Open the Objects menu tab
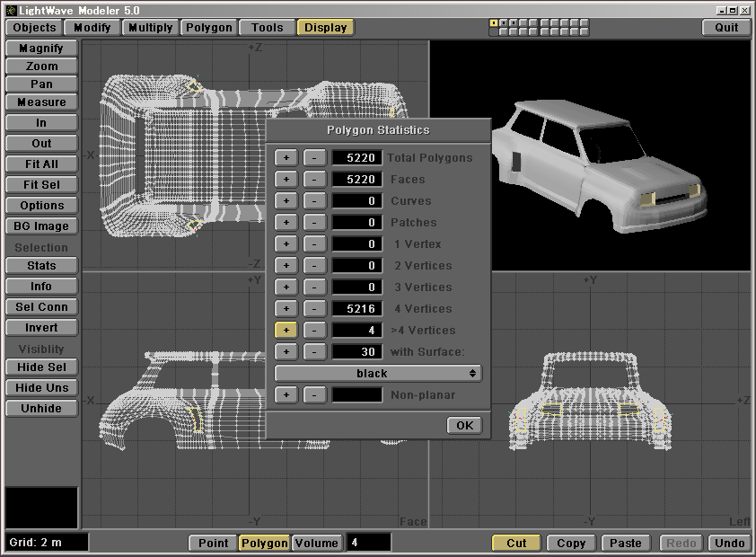The width and height of the screenshot is (756, 557). 34,27
